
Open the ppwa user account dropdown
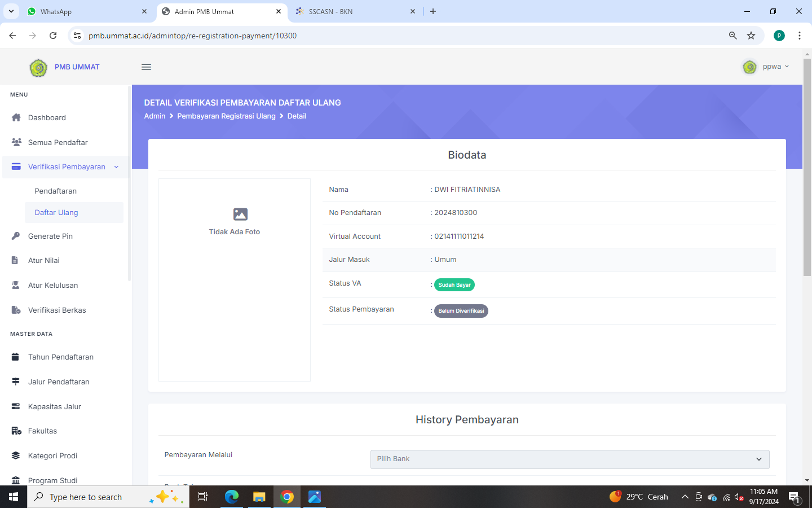pyautogui.click(x=766, y=67)
